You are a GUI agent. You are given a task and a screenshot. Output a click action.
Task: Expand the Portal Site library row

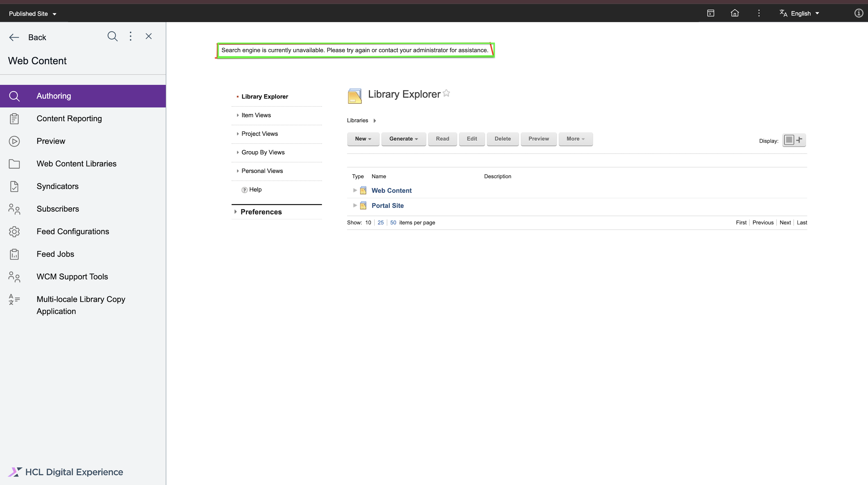tap(355, 205)
